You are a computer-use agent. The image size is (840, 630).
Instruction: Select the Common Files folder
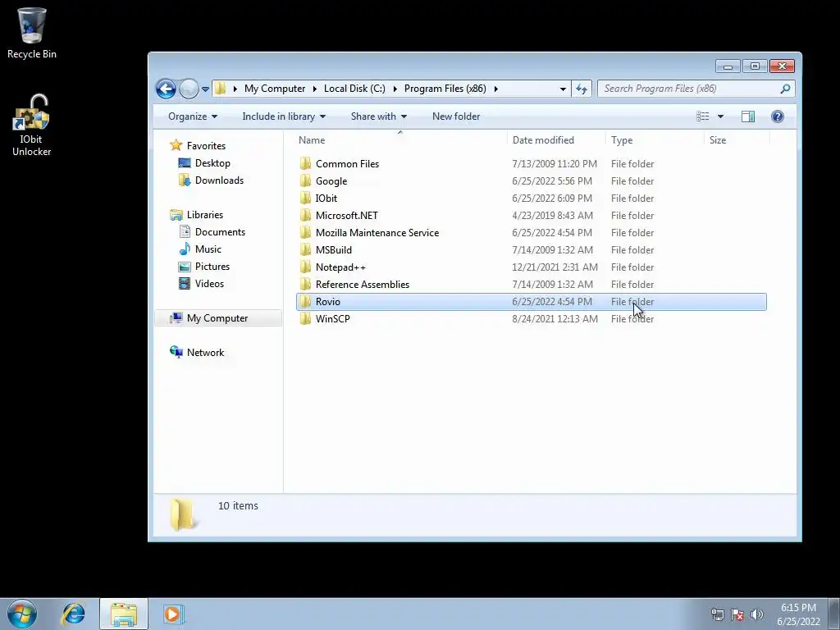pos(531,164)
